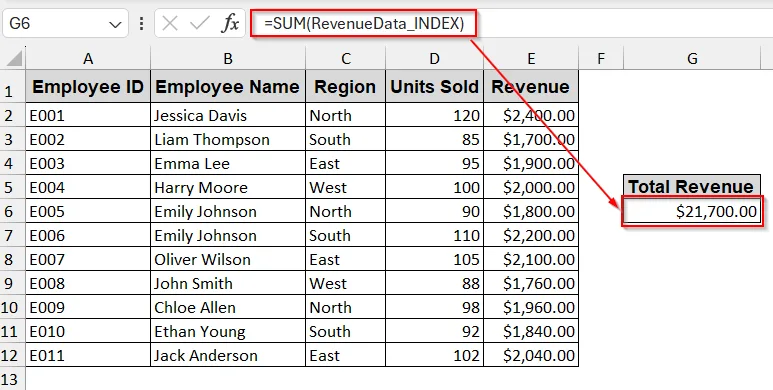Select Emily Johnson in row E005

[228, 212]
